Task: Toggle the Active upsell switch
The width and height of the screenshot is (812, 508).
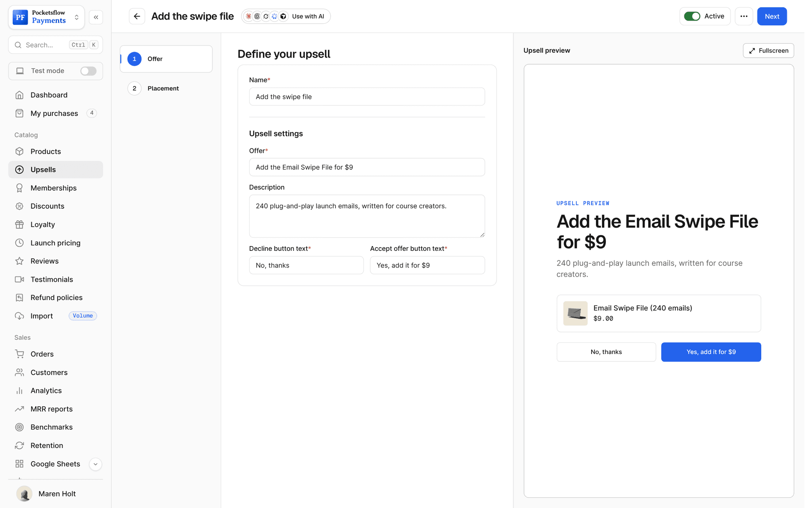Action: [692, 16]
